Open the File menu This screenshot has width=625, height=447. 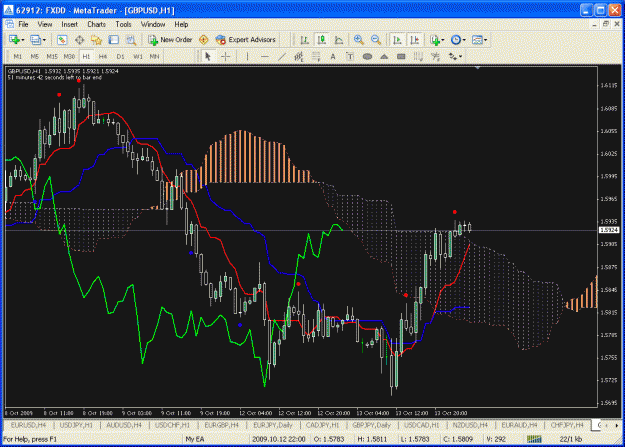click(x=24, y=24)
